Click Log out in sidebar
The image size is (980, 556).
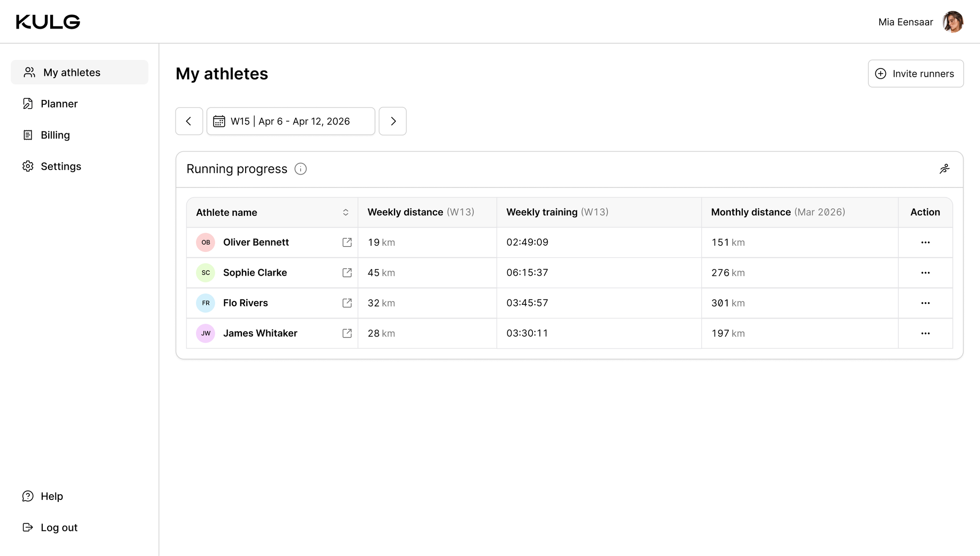(59, 527)
